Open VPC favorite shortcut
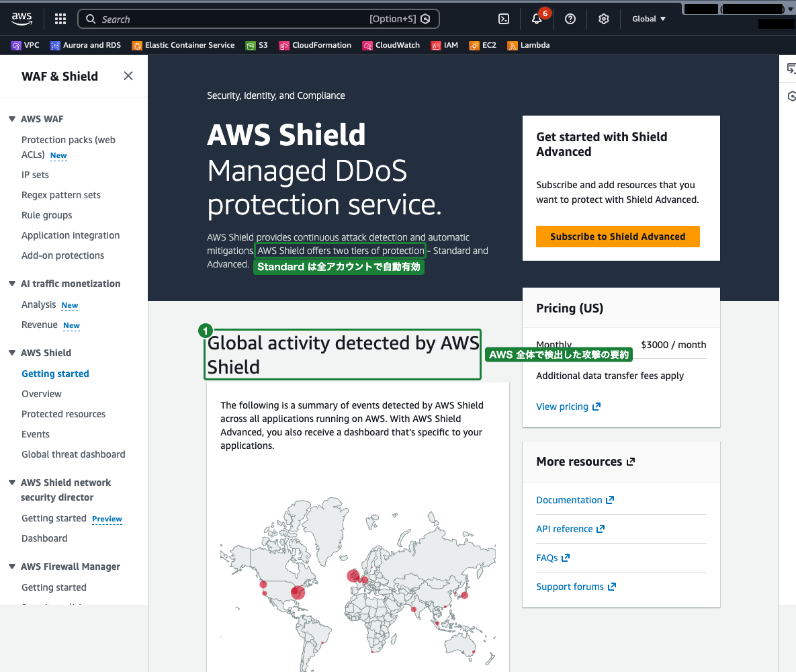 pos(26,45)
